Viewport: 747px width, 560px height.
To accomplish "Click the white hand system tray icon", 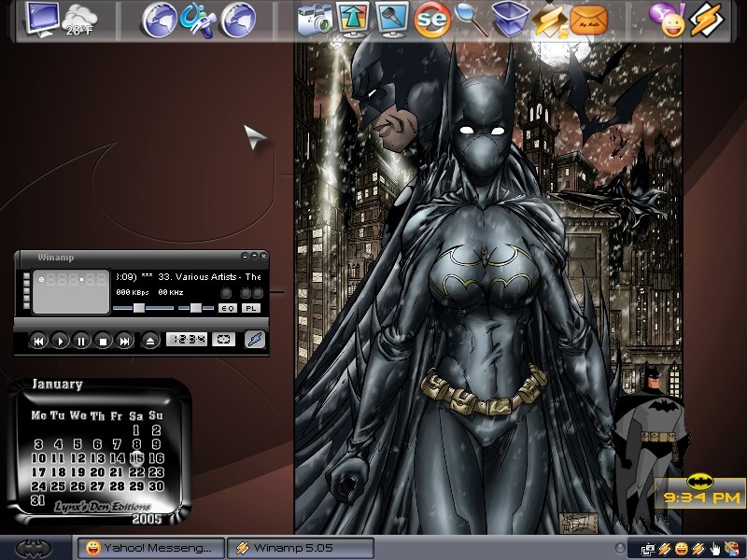I will [x=714, y=549].
